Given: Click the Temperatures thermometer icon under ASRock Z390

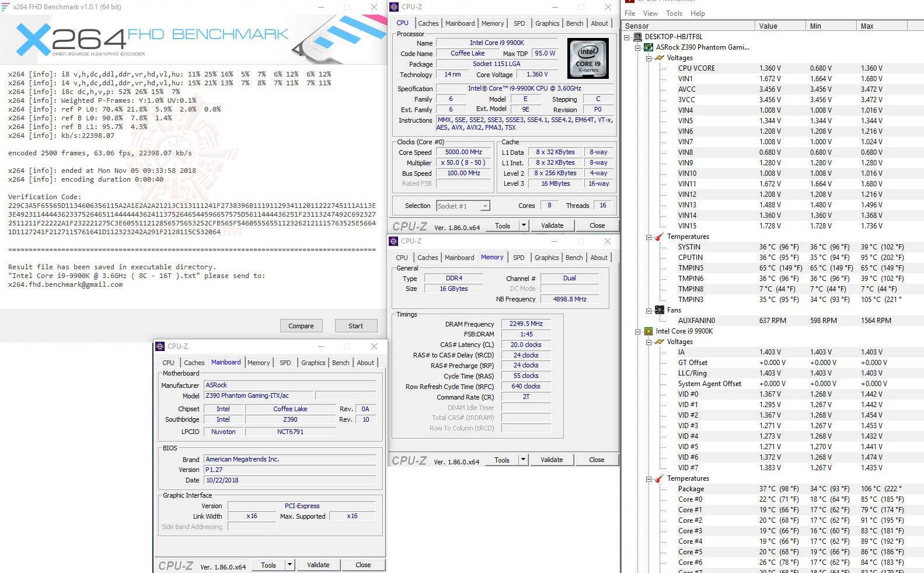Looking at the screenshot, I should click(660, 237).
